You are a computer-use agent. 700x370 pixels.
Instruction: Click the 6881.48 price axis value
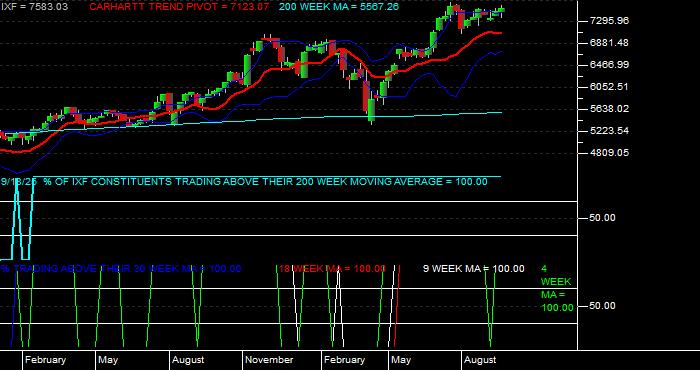609,43
